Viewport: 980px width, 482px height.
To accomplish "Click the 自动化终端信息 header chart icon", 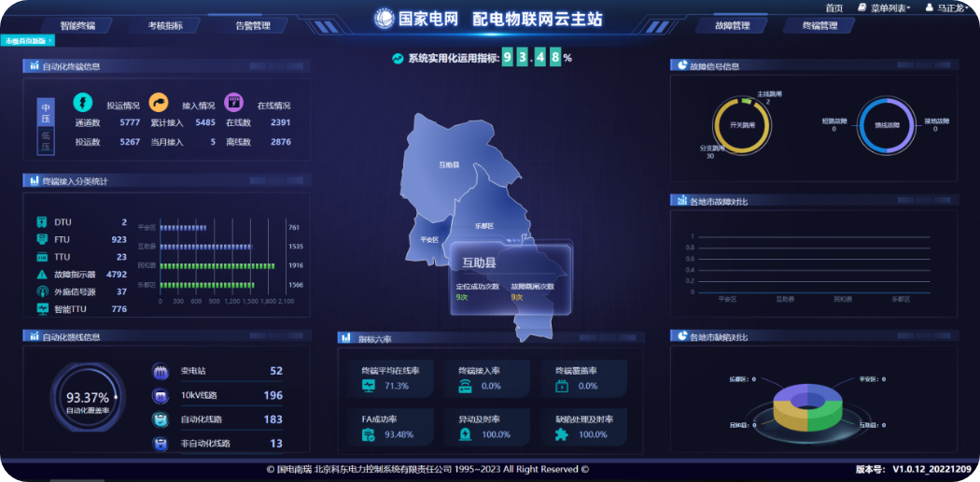I will click(x=35, y=65).
